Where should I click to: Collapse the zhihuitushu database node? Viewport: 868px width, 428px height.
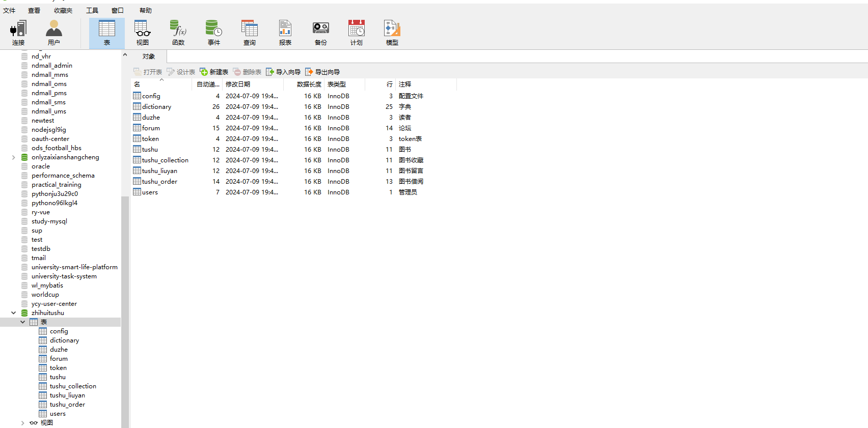tap(14, 313)
